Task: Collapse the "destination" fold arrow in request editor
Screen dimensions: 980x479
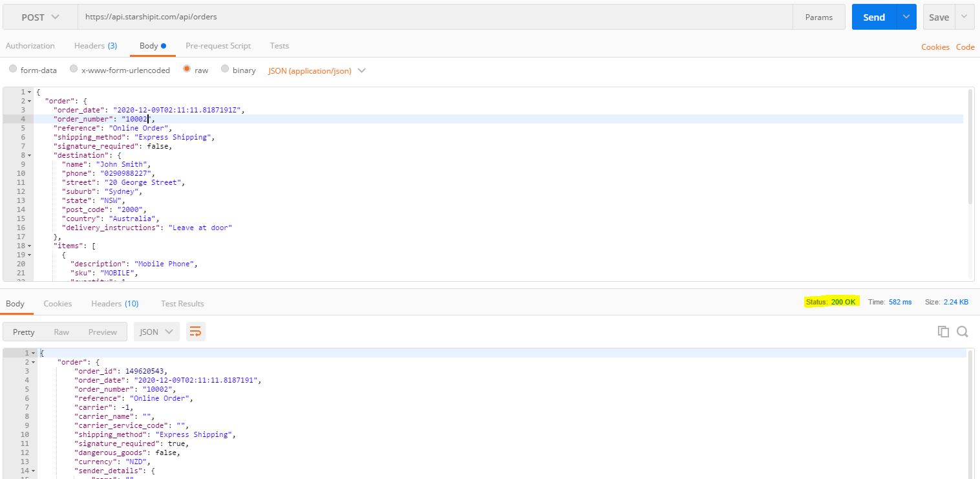Action: 29,155
